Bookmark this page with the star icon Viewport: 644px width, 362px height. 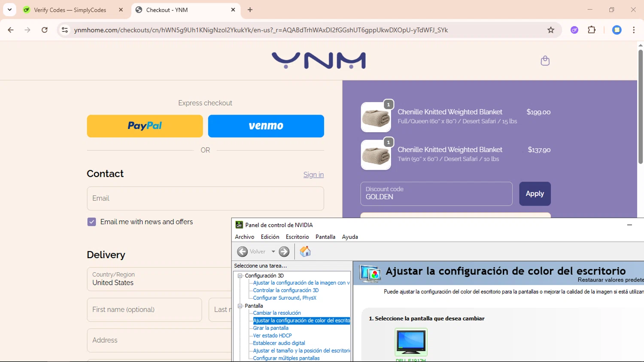[x=551, y=30]
